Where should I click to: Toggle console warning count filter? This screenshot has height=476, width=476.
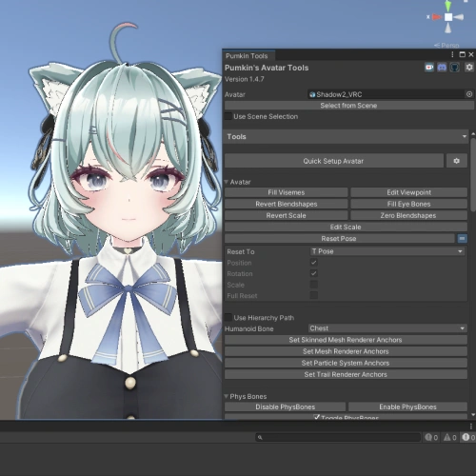(x=450, y=437)
